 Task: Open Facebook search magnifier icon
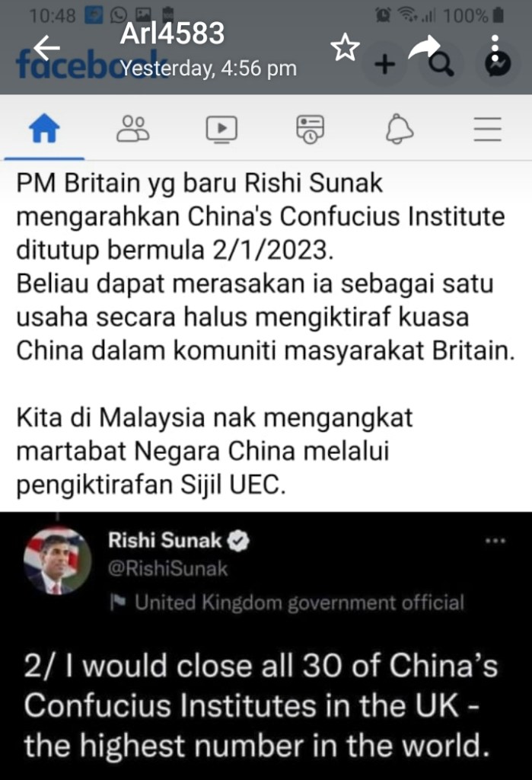point(441,65)
